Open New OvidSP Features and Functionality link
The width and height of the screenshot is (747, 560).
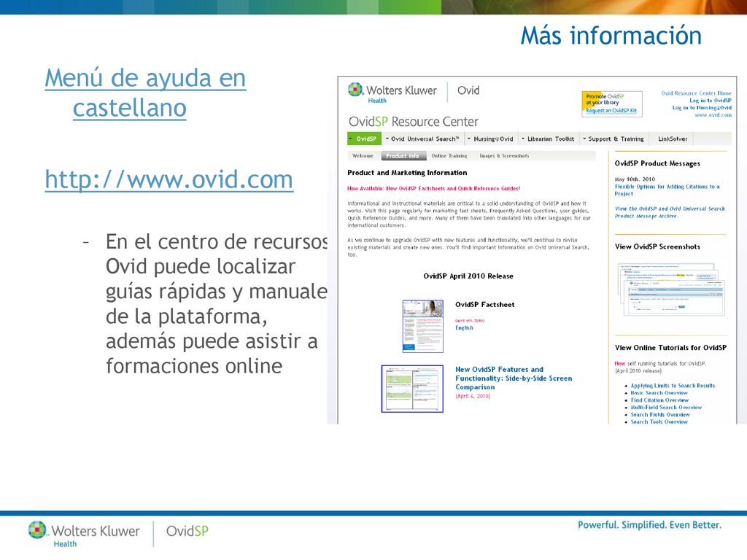[514, 378]
